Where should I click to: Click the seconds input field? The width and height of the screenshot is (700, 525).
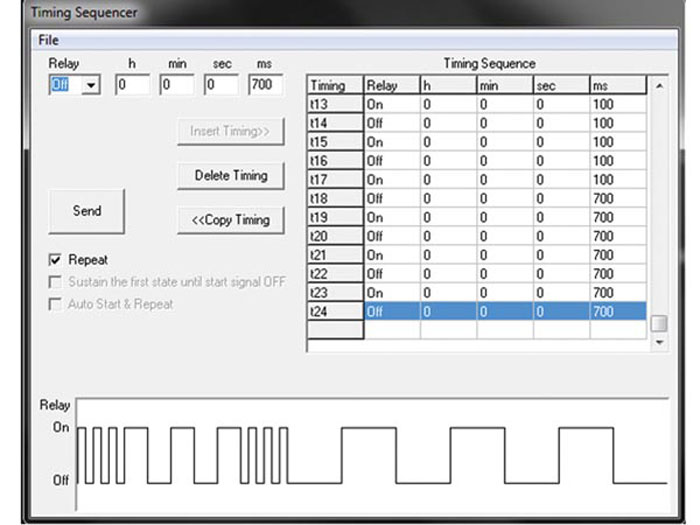221,86
